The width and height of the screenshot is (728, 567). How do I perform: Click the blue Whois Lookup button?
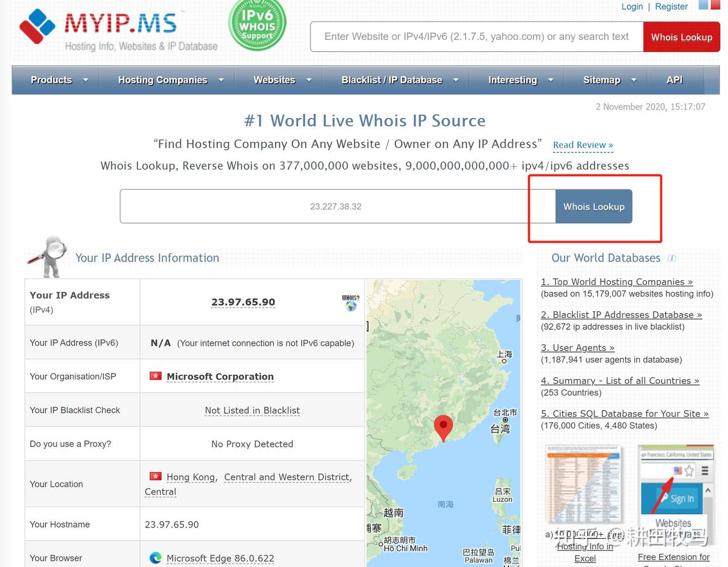(x=594, y=206)
